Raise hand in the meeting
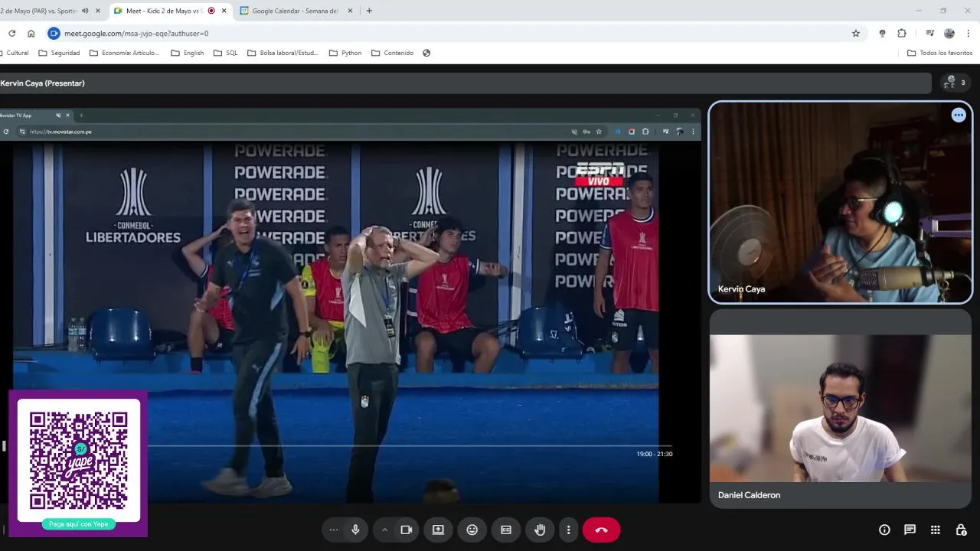The image size is (980, 551). 540,530
